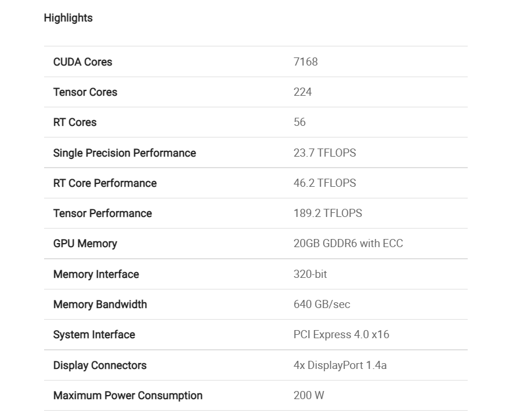506x420 pixels.
Task: Click the Tensor Performance label
Action: click(102, 213)
